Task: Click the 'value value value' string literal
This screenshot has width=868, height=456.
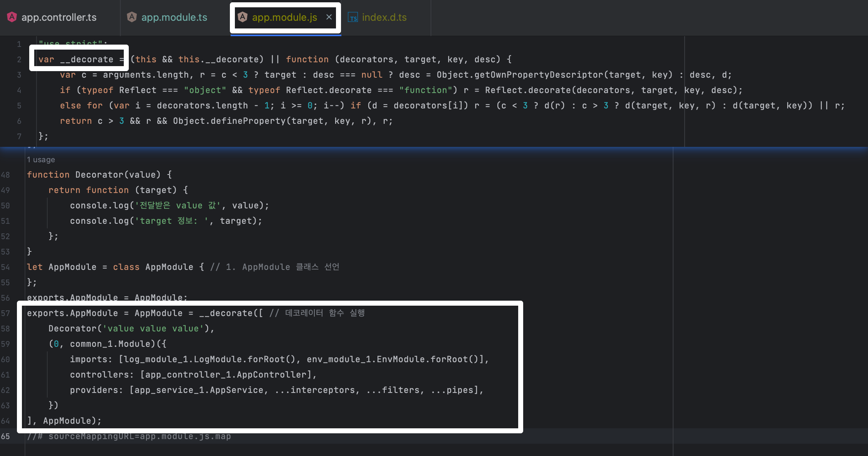Action: 153,328
